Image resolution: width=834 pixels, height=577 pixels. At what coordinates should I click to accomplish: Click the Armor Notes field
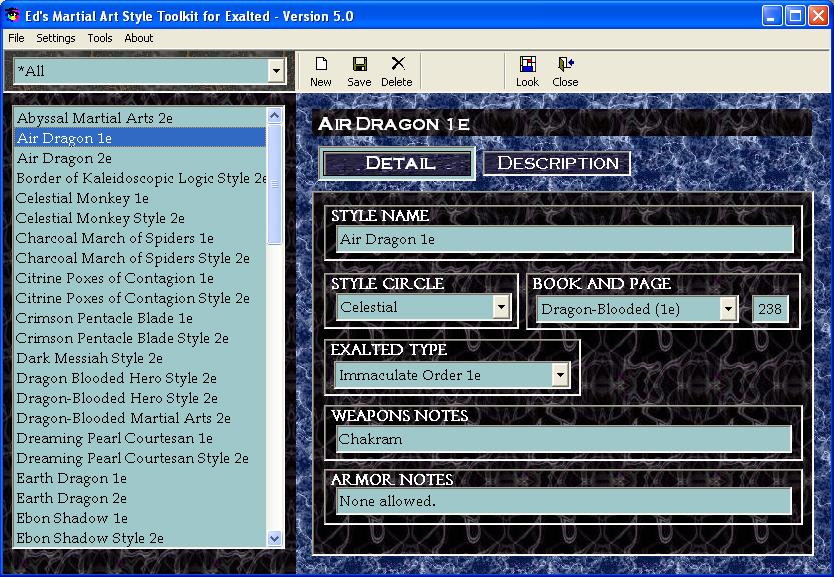pos(564,501)
